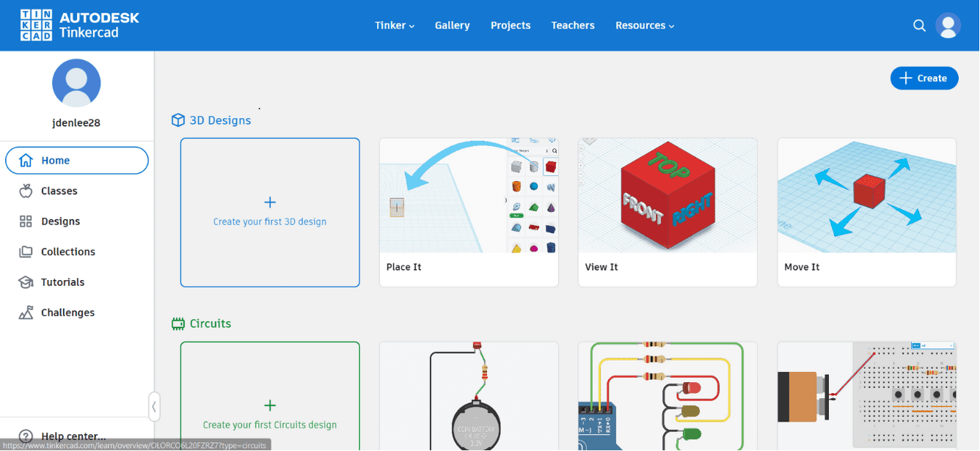Select the Challenges trophy icon
This screenshot has height=451, width=980.
[x=24, y=312]
